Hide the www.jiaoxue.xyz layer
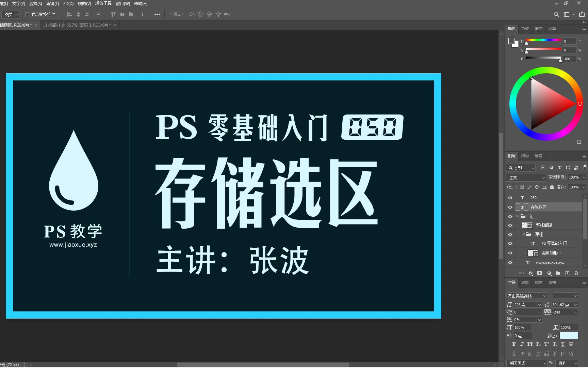The image size is (588, 368). pos(510,262)
